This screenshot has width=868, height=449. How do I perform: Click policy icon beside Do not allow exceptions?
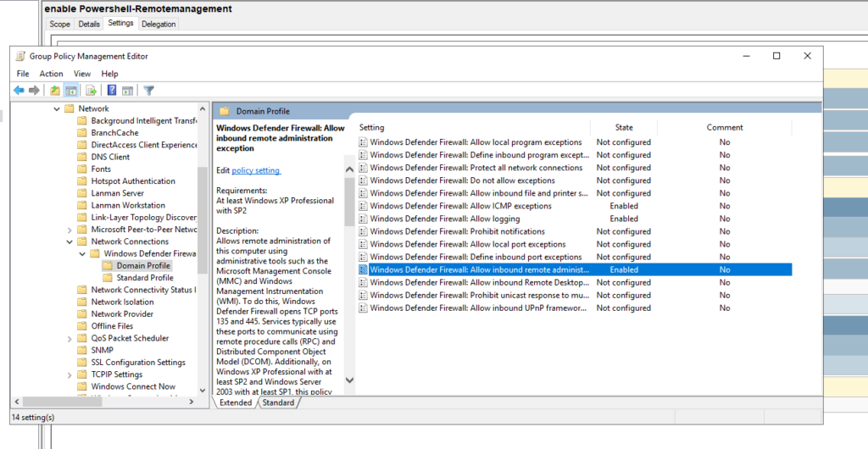click(363, 180)
